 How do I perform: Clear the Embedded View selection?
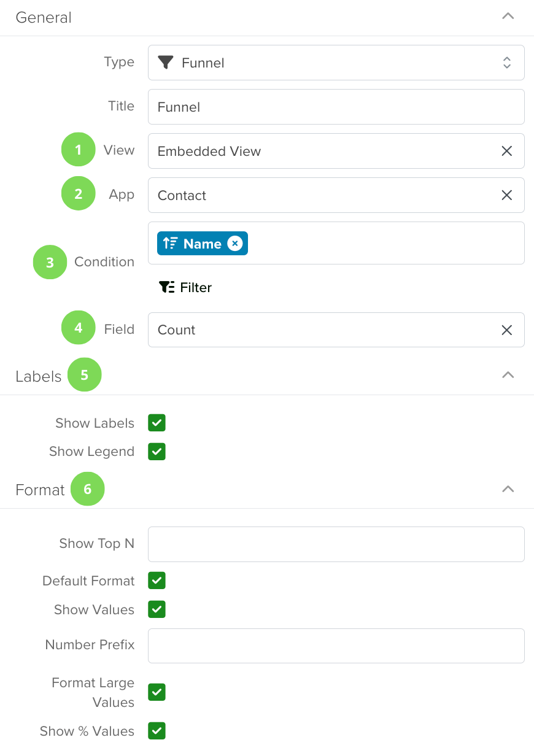point(506,151)
